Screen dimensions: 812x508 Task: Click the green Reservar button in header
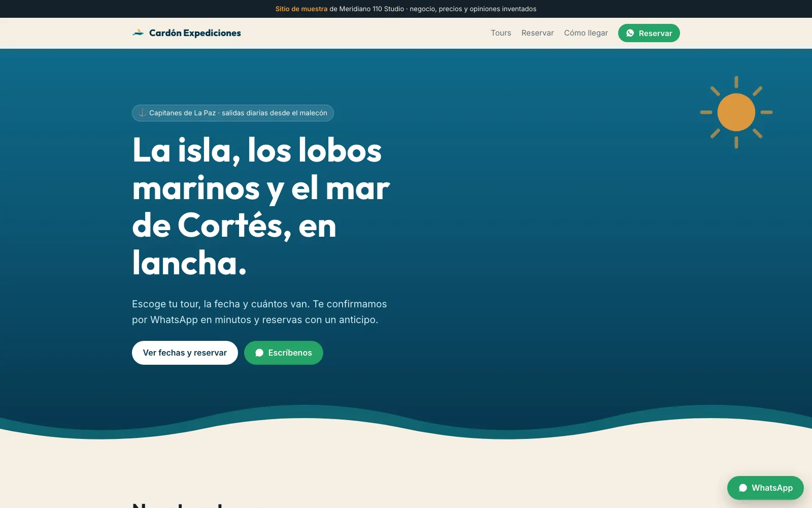[x=649, y=33]
